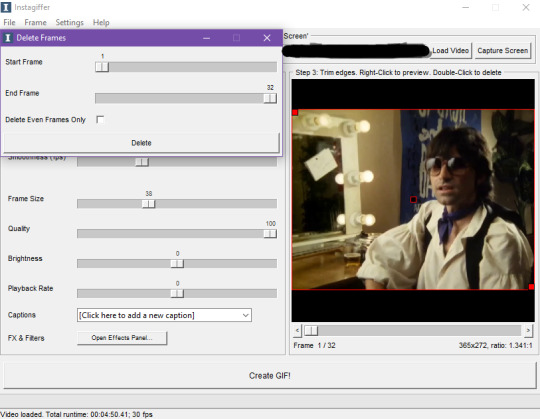
Task: Click the 'Delete Even Frames Only' label
Action: click(45, 120)
